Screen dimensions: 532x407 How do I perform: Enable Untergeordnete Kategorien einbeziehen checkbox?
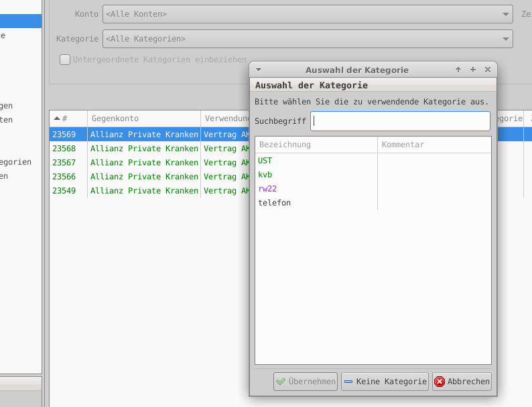click(x=65, y=60)
